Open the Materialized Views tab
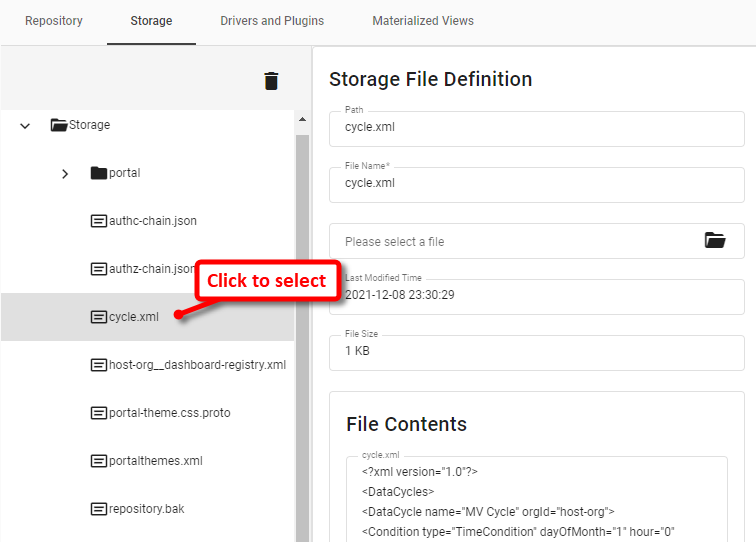The image size is (756, 542). point(423,21)
